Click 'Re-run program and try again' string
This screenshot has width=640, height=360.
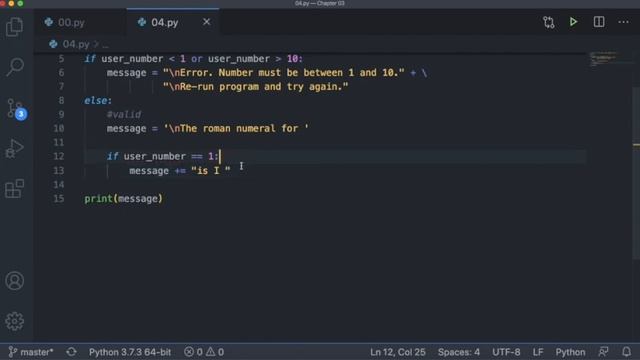(256, 87)
